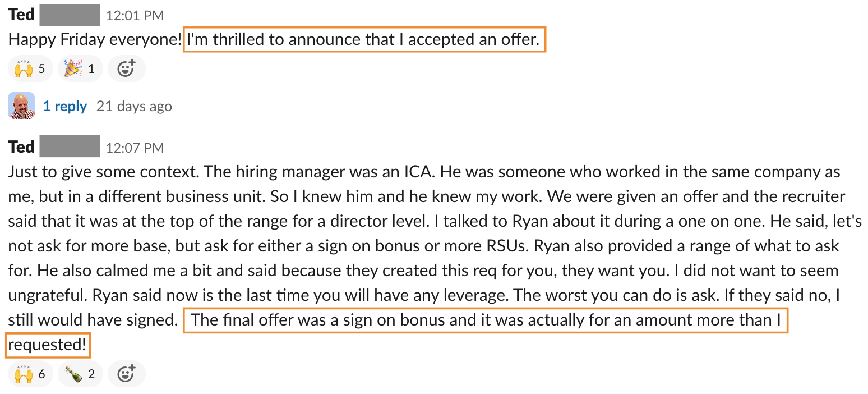Viewport: 868px width, 394px height.
Task: Toggle the raised hands reaction showing 6
Action: click(30, 374)
